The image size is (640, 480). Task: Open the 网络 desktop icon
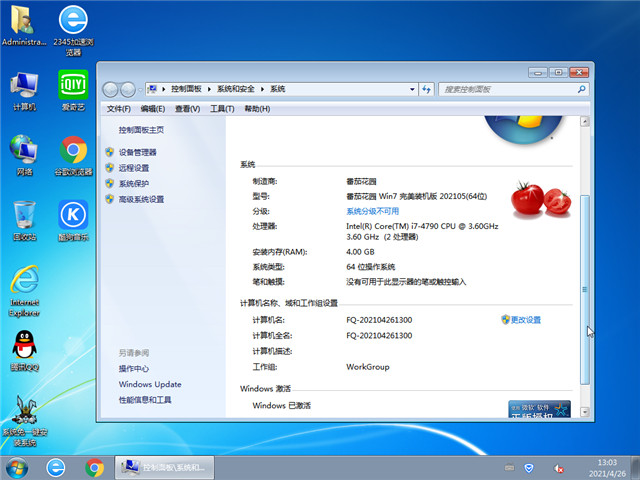pos(24,155)
